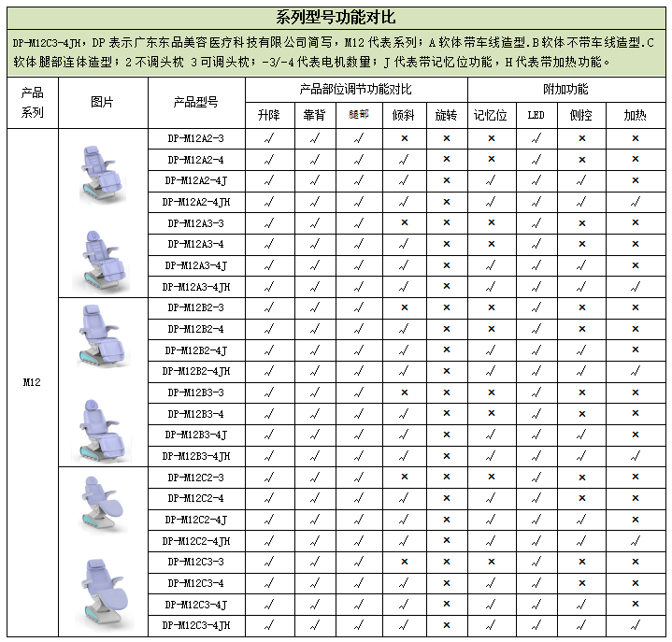This screenshot has height=642, width=672.
Task: Click the 记忆位 column header
Action: tap(491, 115)
